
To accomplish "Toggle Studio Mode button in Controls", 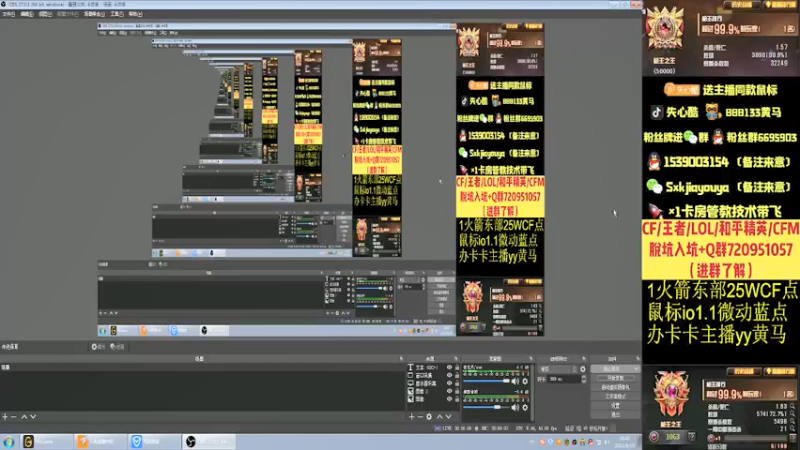I will coord(615,396).
